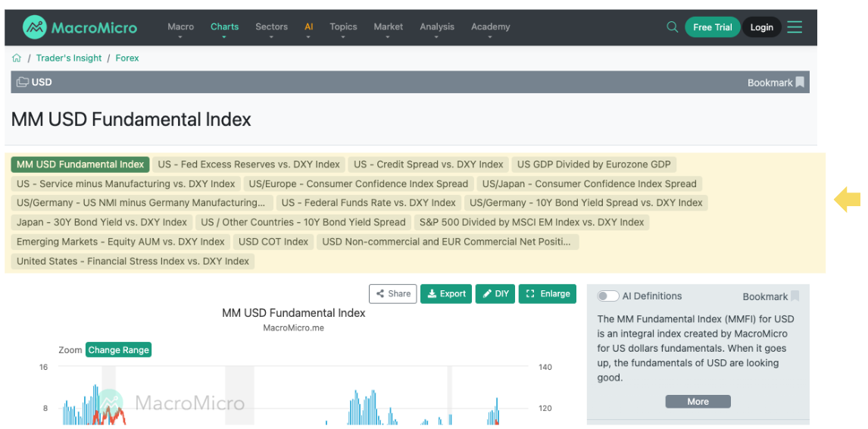Select US/Germany 10Y Bond Yield Spread tab

[586, 203]
